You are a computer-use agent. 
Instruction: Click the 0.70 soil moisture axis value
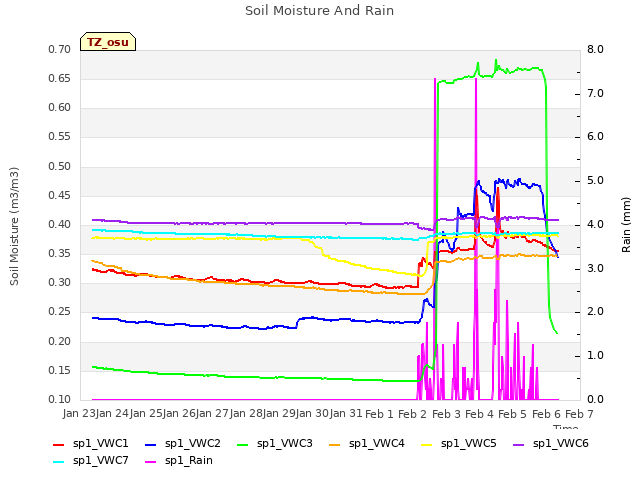60,49
